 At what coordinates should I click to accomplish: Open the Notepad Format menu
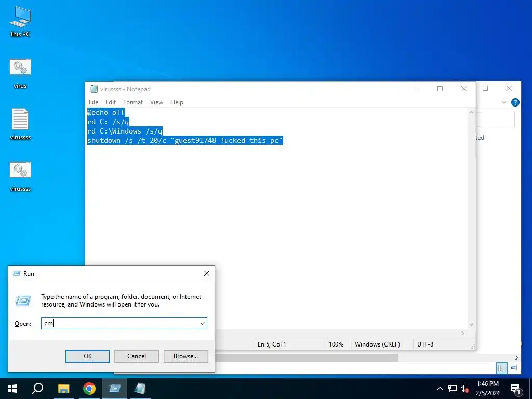click(133, 102)
